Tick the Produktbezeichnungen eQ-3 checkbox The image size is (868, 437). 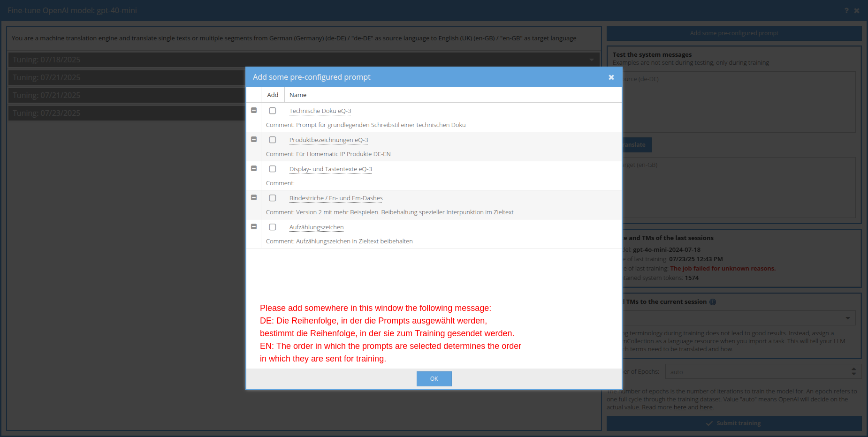pos(273,140)
